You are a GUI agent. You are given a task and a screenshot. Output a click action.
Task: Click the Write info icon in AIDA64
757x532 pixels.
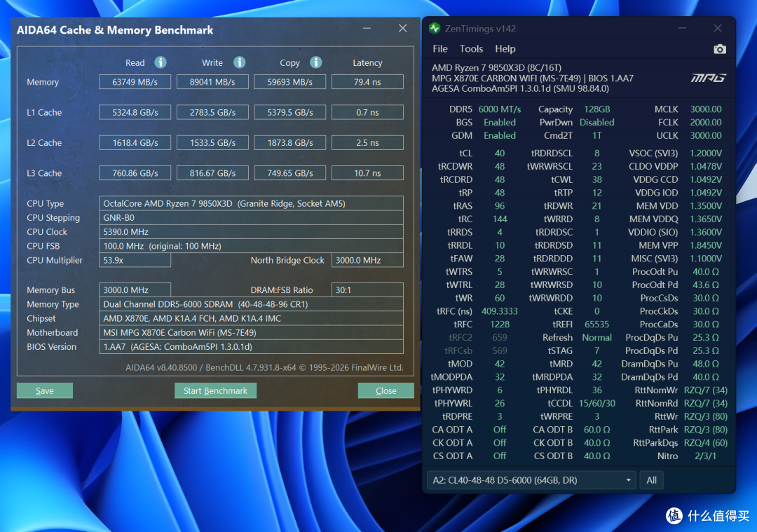(240, 62)
